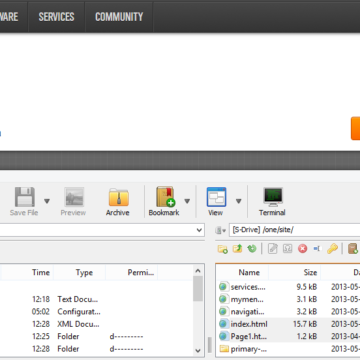The height and width of the screenshot is (360, 360).
Task: Click the rename icon in remote toolbar
Action: pos(317,249)
